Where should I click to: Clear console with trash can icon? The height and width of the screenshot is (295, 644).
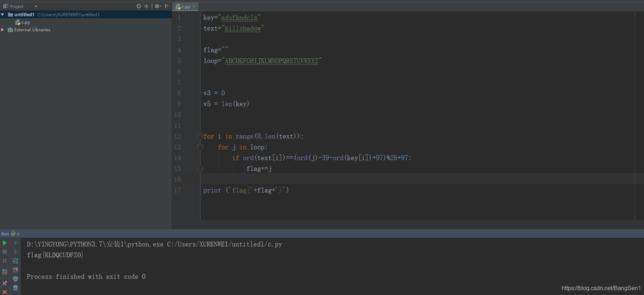(15, 288)
